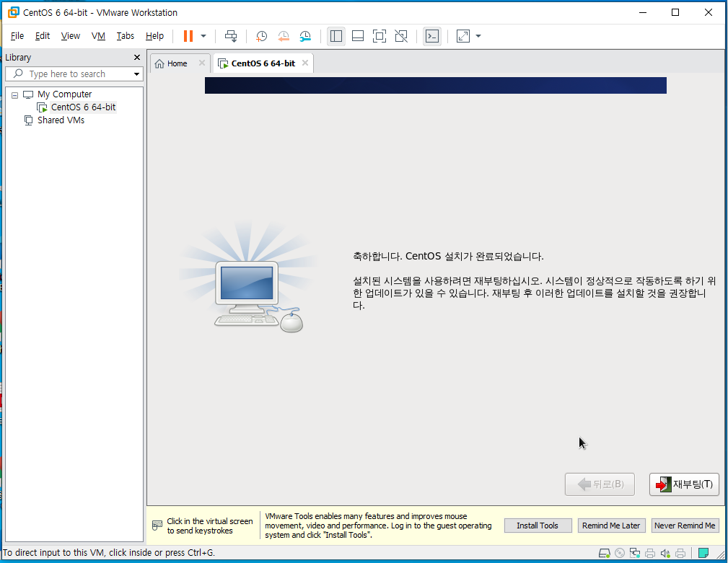The height and width of the screenshot is (563, 728).
Task: Pause the running virtual machine
Action: pyautogui.click(x=188, y=36)
